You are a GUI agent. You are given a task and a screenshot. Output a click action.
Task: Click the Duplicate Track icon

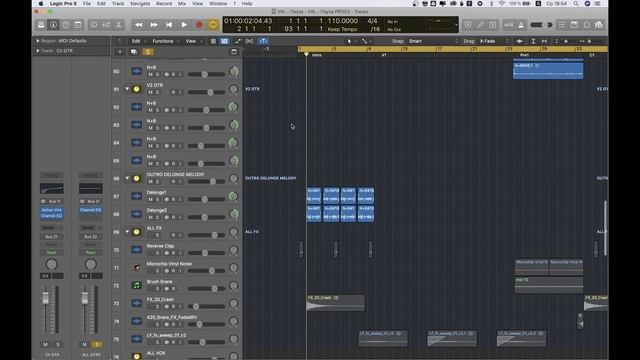134,52
